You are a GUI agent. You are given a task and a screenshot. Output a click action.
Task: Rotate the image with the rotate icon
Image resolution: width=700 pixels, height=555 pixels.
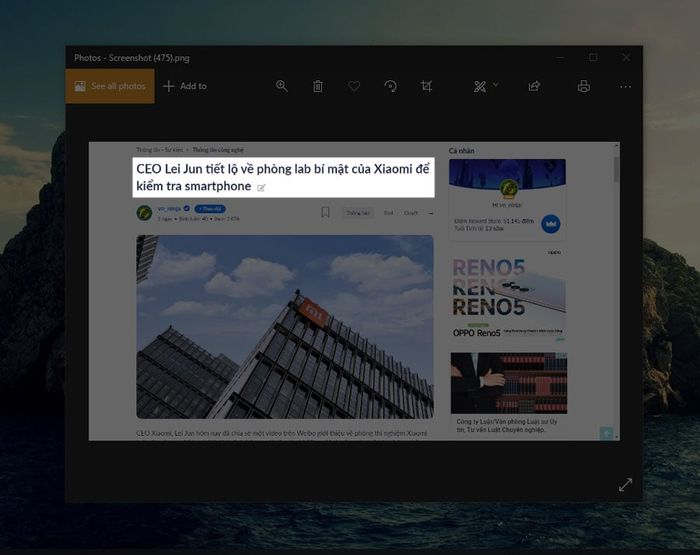pos(391,86)
